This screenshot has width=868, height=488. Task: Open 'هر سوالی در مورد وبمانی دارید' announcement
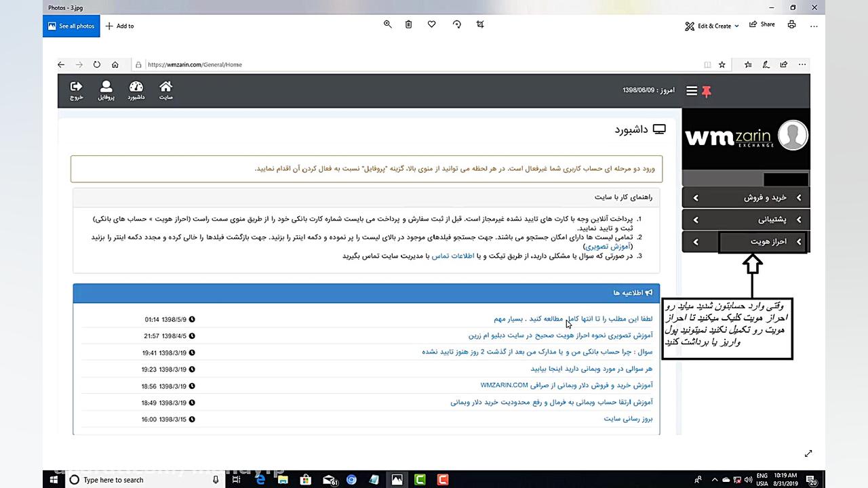tap(591, 369)
